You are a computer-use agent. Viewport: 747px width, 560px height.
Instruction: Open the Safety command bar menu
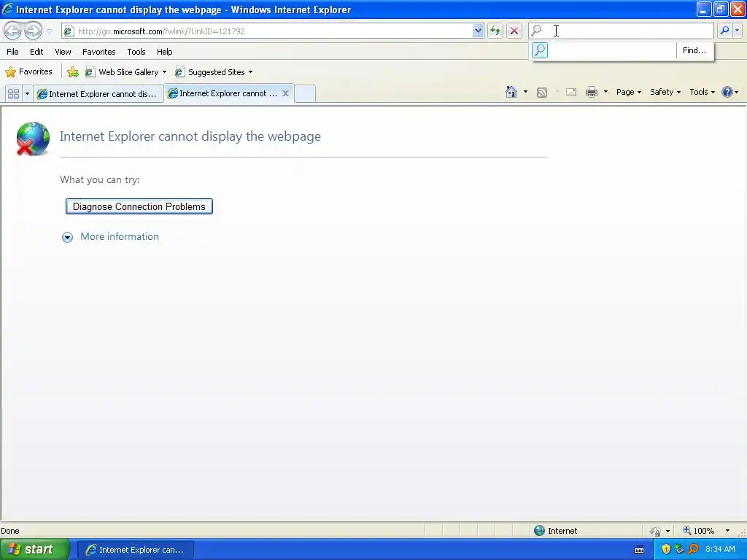[665, 92]
